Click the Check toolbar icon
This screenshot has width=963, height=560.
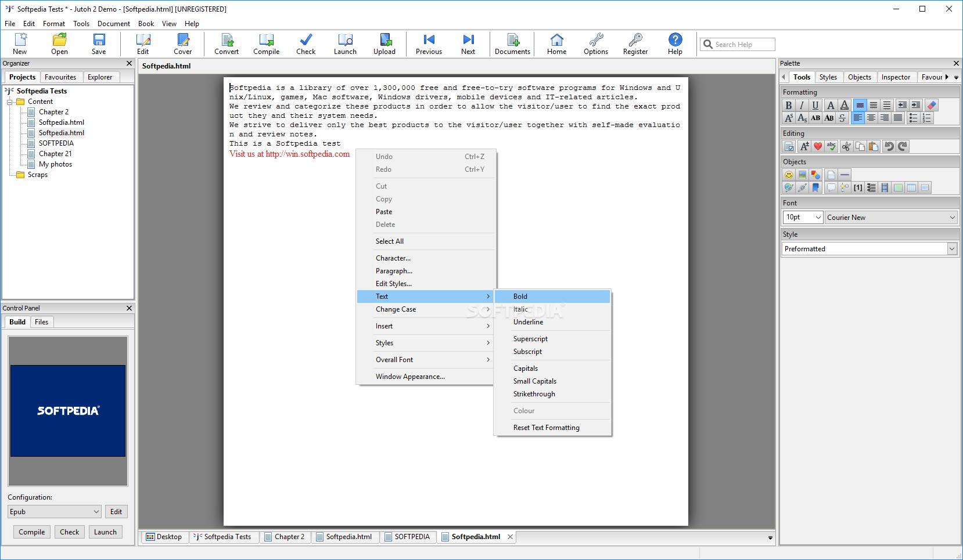306,44
